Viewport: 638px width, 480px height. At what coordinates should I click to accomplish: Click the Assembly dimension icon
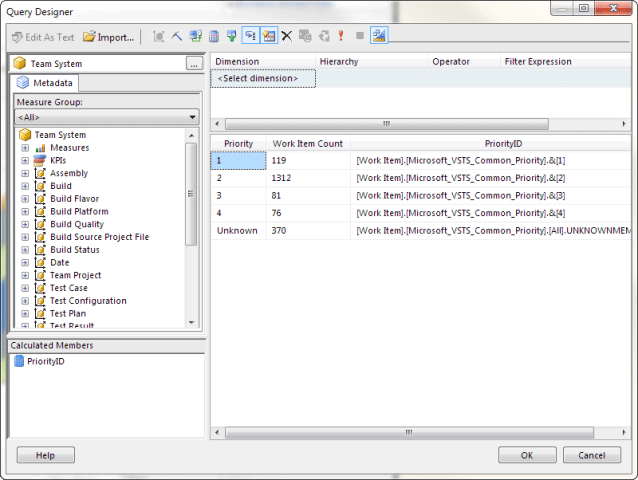[x=40, y=173]
